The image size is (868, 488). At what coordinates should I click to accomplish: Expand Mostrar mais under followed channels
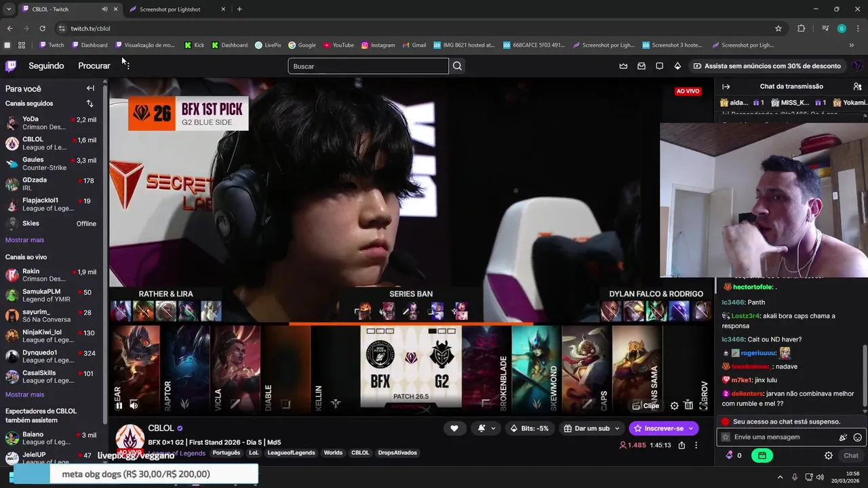(x=24, y=240)
